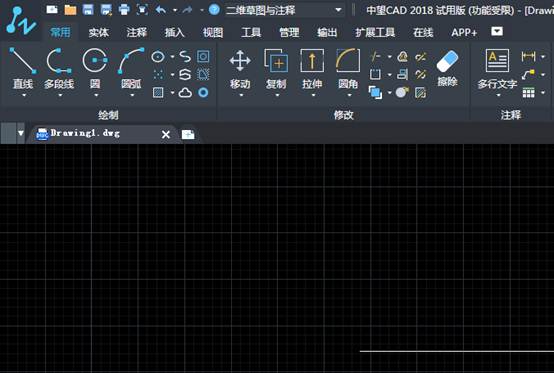Select the Donut ring icon
Screen dimensions: 554x373
(203, 93)
